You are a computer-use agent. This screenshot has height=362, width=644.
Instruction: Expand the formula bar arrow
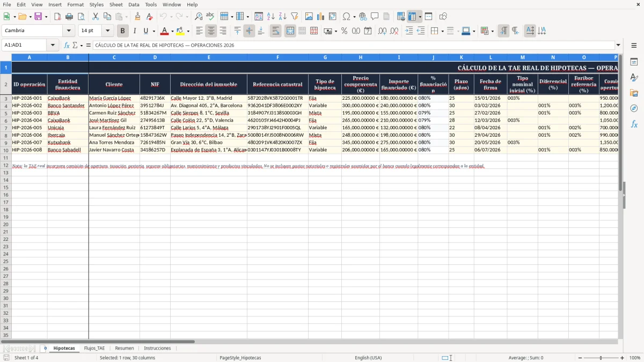point(618,45)
